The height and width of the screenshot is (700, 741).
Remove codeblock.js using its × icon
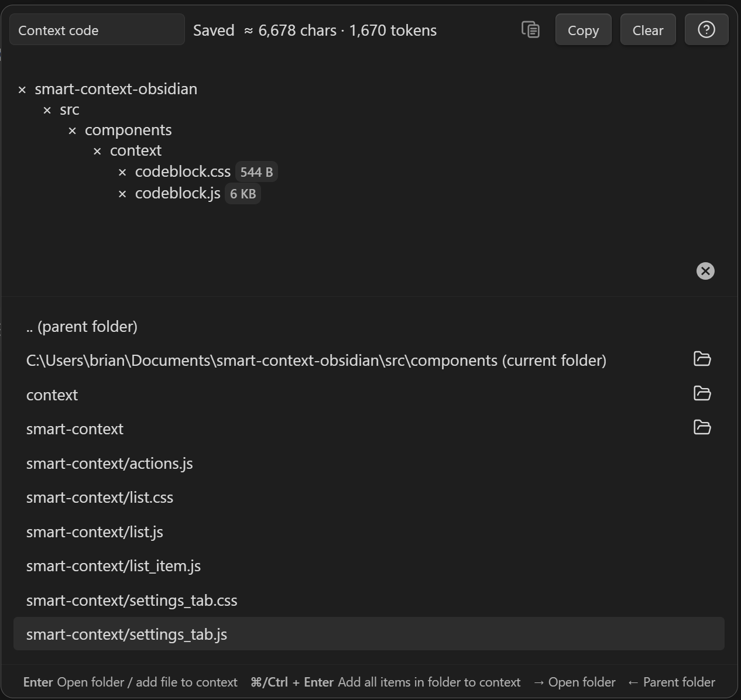pyautogui.click(x=122, y=194)
